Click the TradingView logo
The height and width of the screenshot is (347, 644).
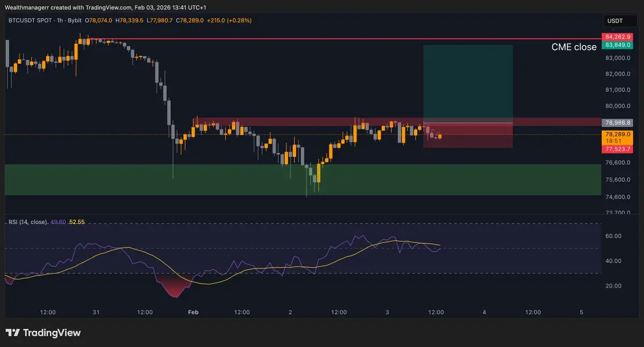coord(43,332)
